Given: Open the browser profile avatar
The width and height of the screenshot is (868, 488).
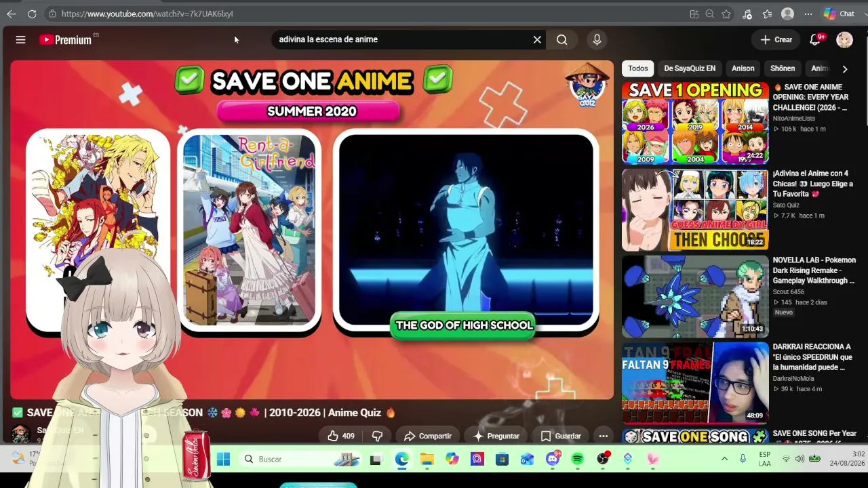Looking at the screenshot, I should point(787,14).
